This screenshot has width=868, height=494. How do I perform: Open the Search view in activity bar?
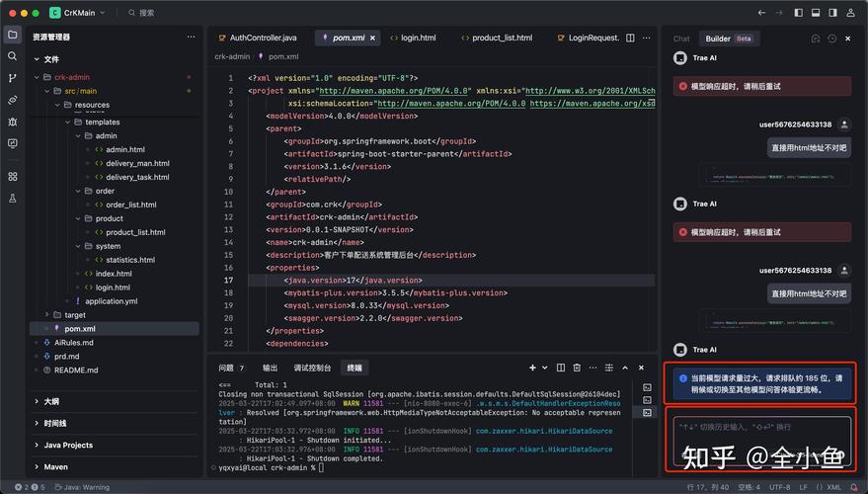point(12,56)
